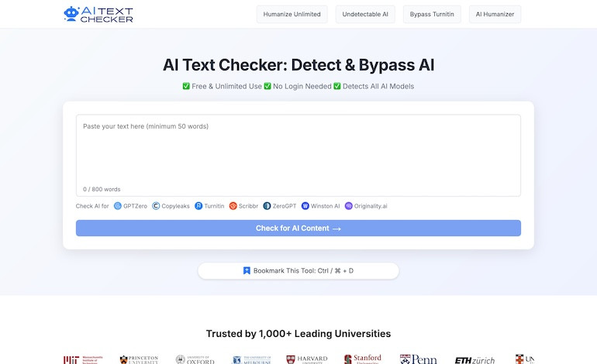
Task: Click the AI Text Checker robot logo
Action: [71, 14]
